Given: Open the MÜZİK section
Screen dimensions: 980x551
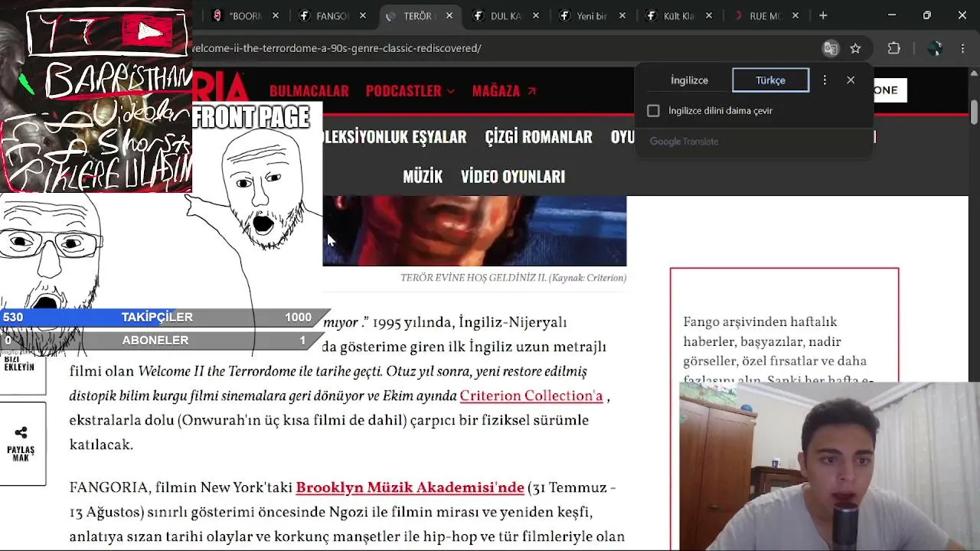Looking at the screenshot, I should point(423,177).
